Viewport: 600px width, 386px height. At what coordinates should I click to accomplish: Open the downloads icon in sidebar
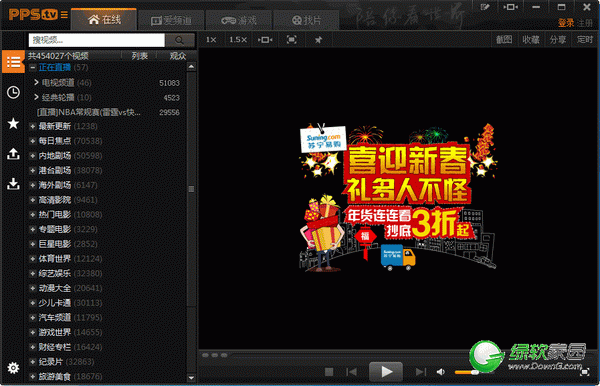(x=13, y=184)
